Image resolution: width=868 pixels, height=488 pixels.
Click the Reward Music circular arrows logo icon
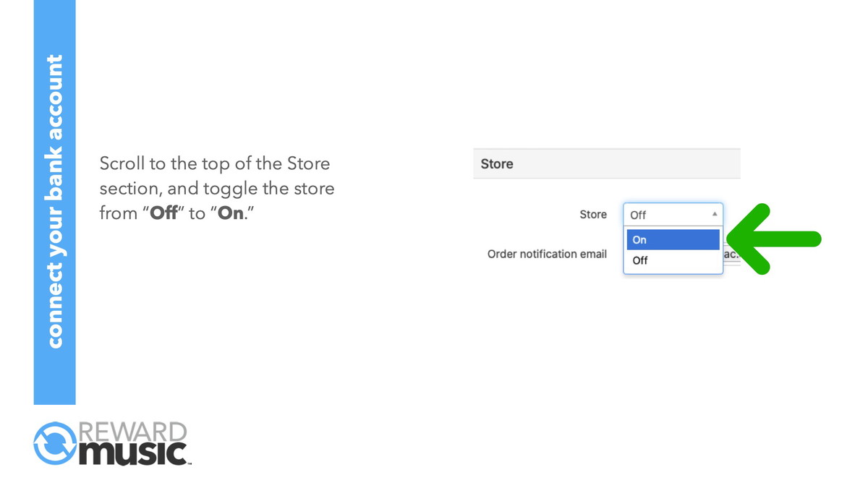pos(55,443)
